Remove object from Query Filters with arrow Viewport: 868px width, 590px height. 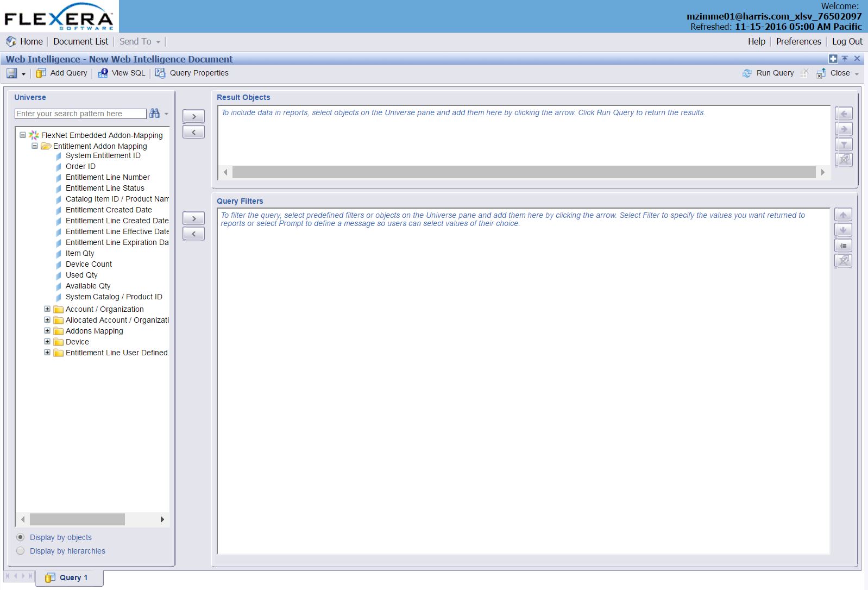(193, 234)
